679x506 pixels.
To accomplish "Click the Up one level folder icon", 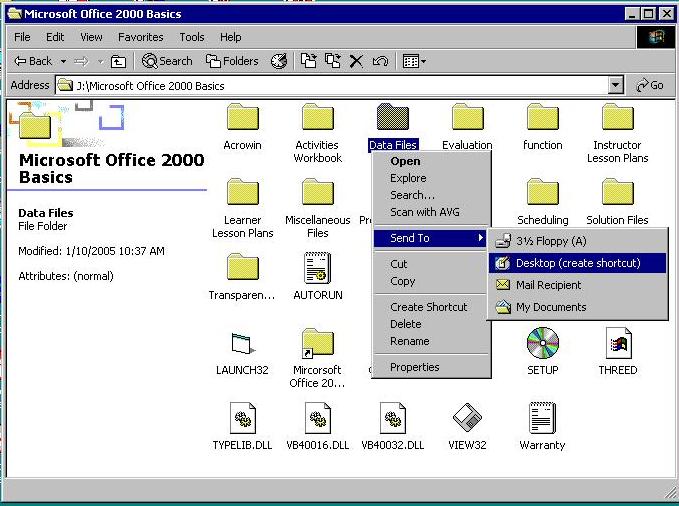I will click(x=118, y=62).
